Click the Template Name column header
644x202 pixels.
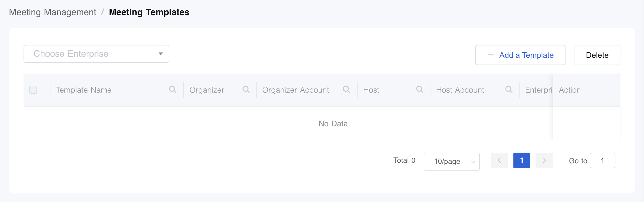84,90
